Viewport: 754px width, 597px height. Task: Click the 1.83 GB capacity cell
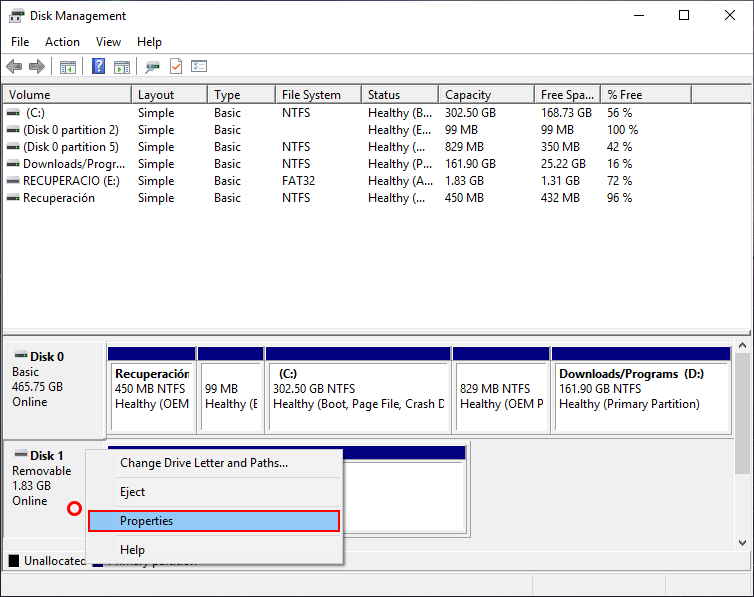coord(464,181)
